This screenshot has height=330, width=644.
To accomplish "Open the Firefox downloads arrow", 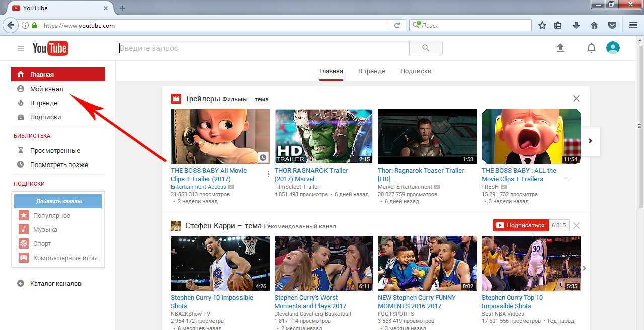I will 576,25.
